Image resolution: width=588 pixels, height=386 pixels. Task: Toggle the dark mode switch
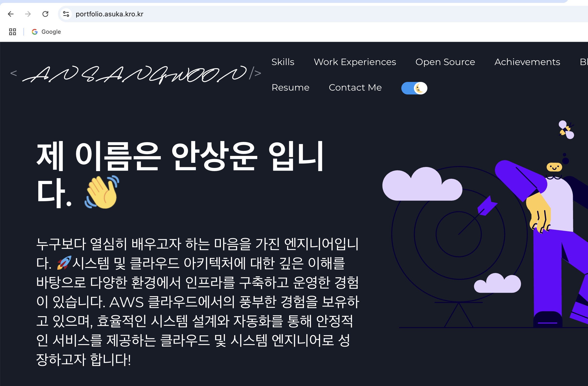click(x=414, y=88)
